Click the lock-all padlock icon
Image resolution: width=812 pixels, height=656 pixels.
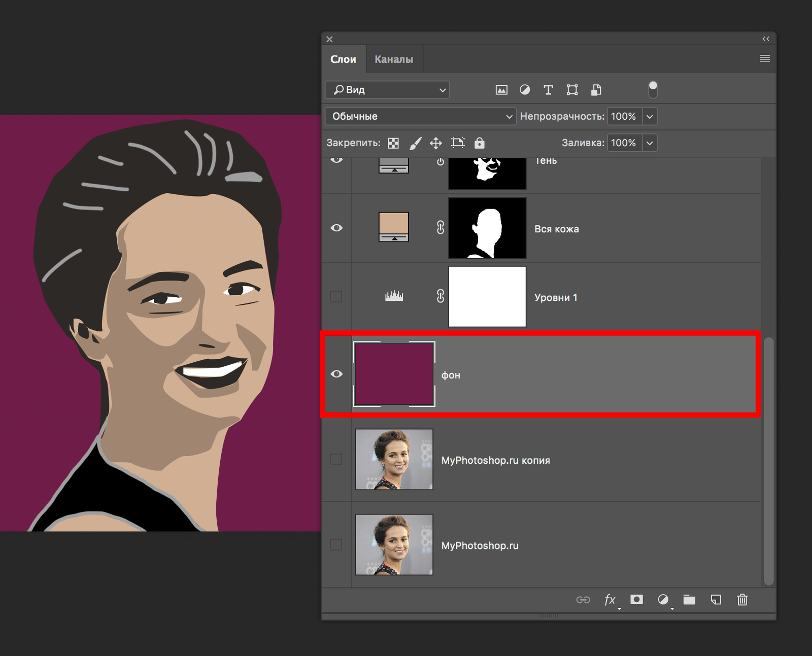point(479,143)
